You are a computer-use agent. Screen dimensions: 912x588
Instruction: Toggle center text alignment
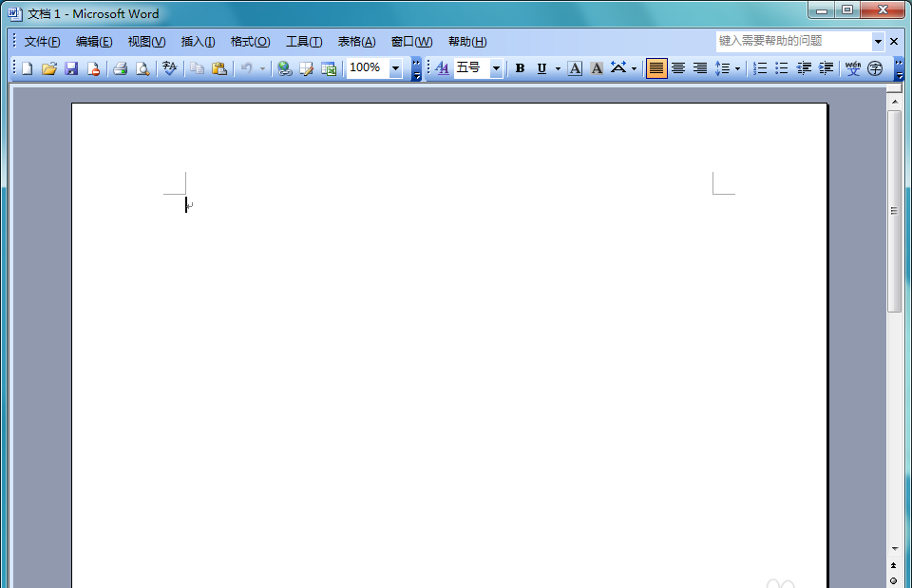tap(678, 68)
